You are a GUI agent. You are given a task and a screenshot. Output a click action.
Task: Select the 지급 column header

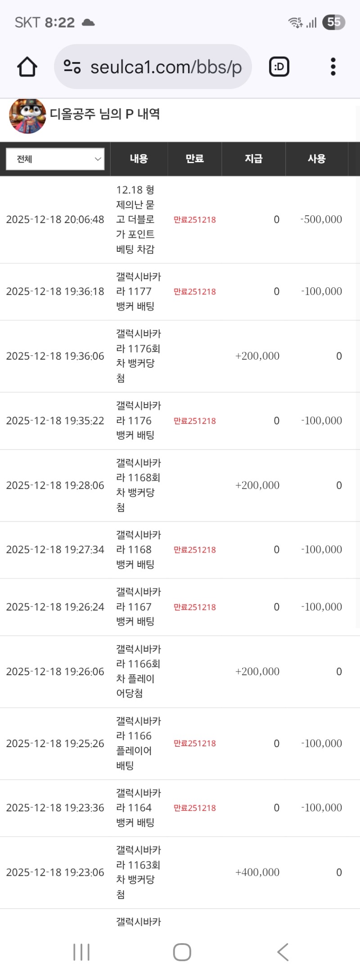[x=253, y=159]
